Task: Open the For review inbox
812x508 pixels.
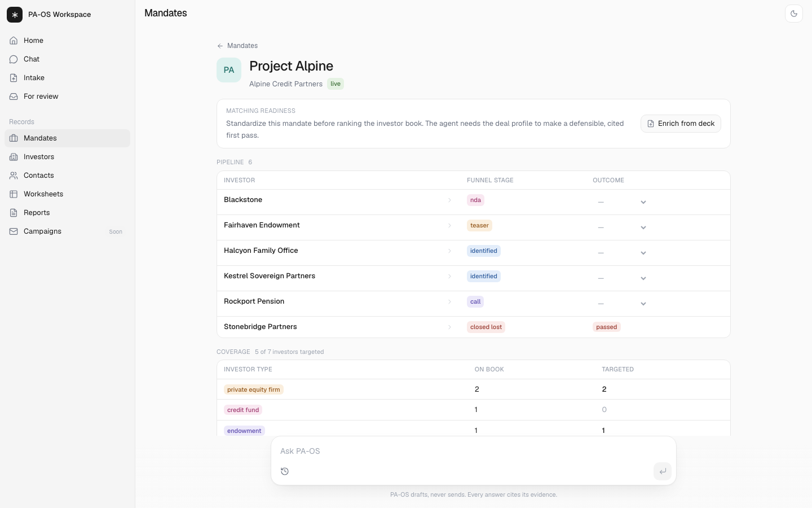Action: (x=67, y=97)
